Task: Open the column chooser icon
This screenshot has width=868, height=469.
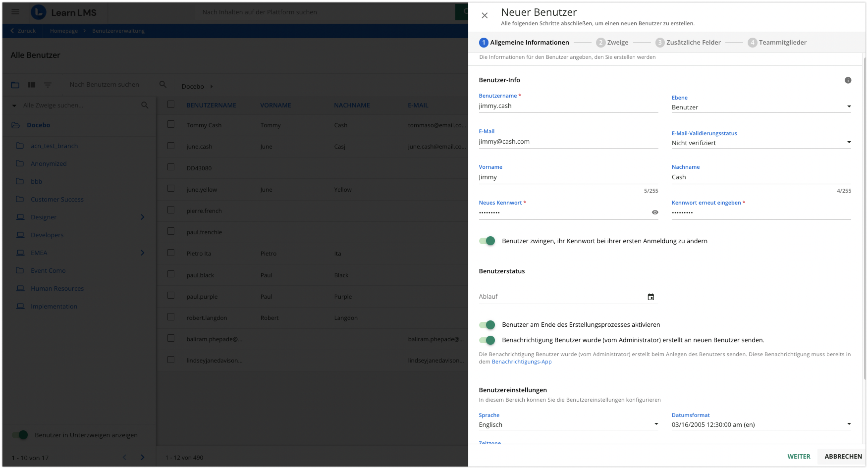Action: click(x=32, y=85)
